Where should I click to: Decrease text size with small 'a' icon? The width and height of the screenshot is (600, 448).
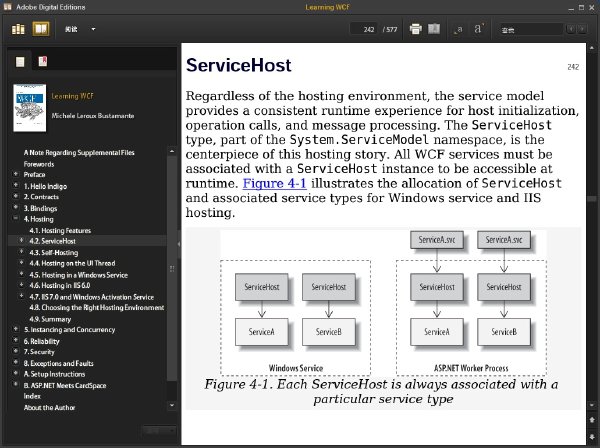[x=458, y=29]
